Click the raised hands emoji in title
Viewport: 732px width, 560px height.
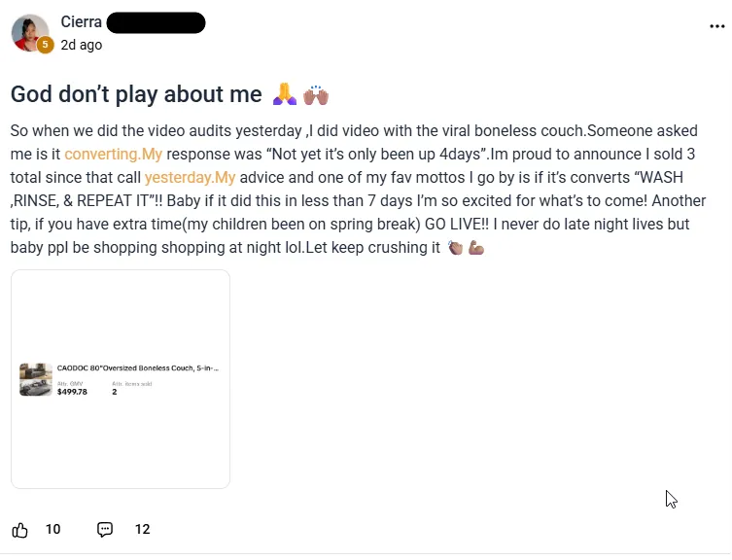[316, 94]
